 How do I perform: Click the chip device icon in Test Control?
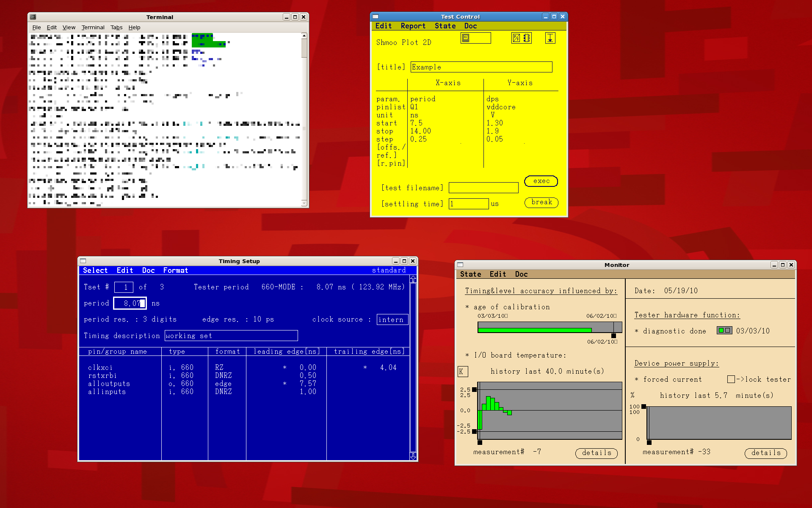point(527,38)
